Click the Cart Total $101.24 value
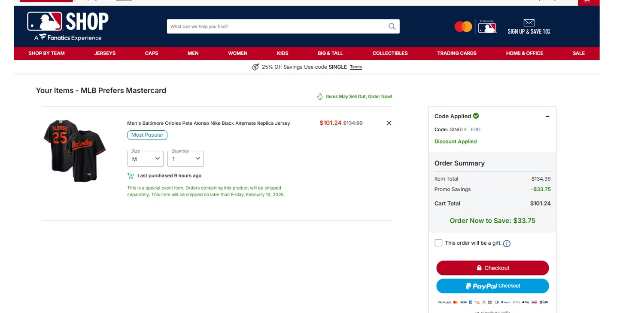This screenshot has width=644, height=313. 541,203
